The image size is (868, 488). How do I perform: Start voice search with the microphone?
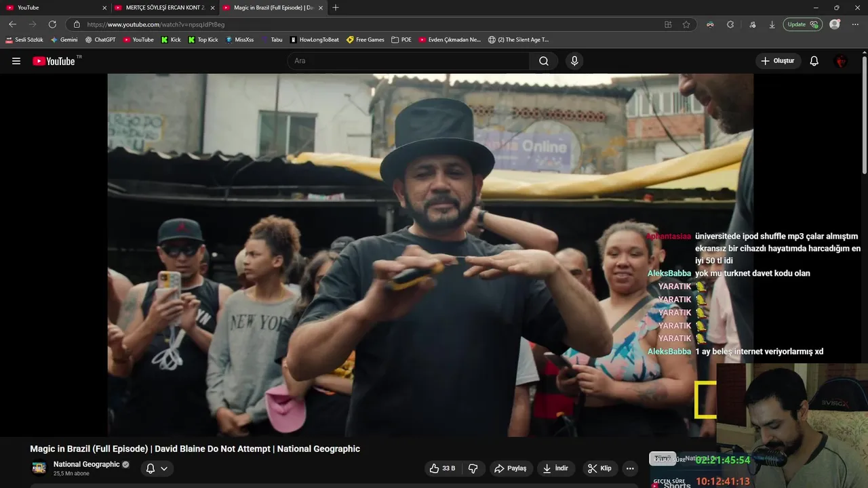pos(574,61)
